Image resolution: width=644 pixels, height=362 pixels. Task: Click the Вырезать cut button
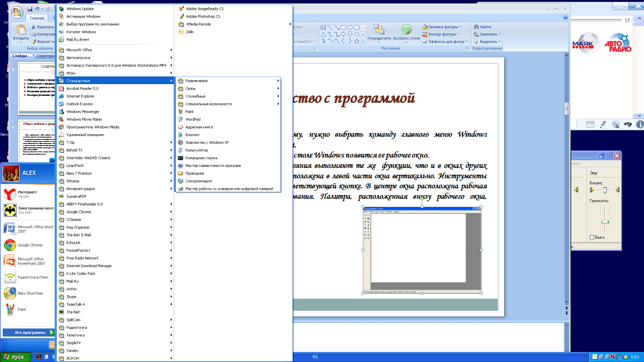pos(43,27)
